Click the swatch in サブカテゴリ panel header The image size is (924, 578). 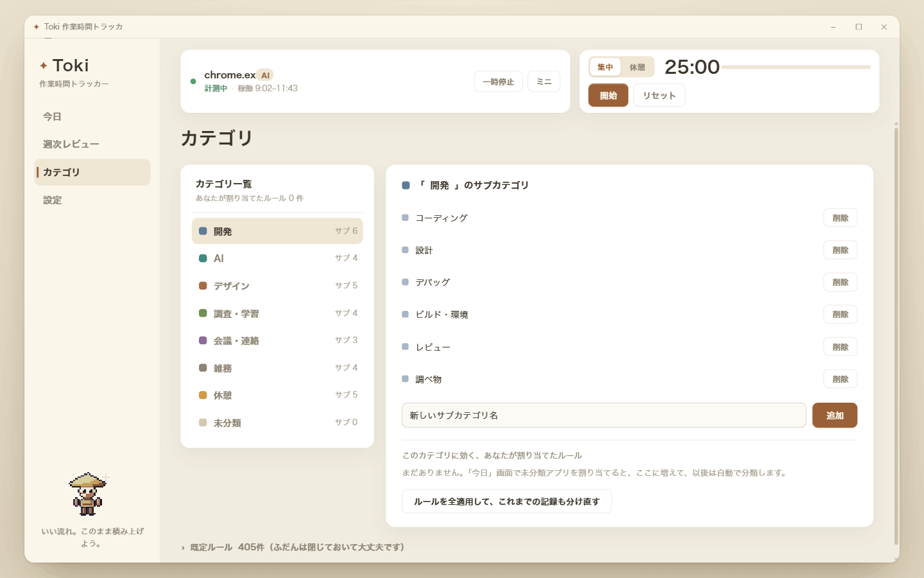click(406, 185)
